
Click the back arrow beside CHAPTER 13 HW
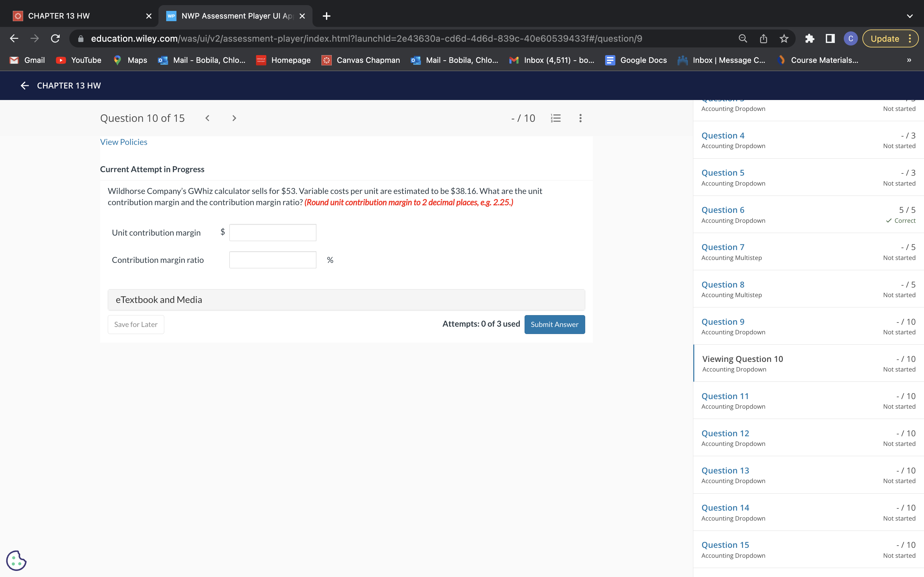coord(25,86)
